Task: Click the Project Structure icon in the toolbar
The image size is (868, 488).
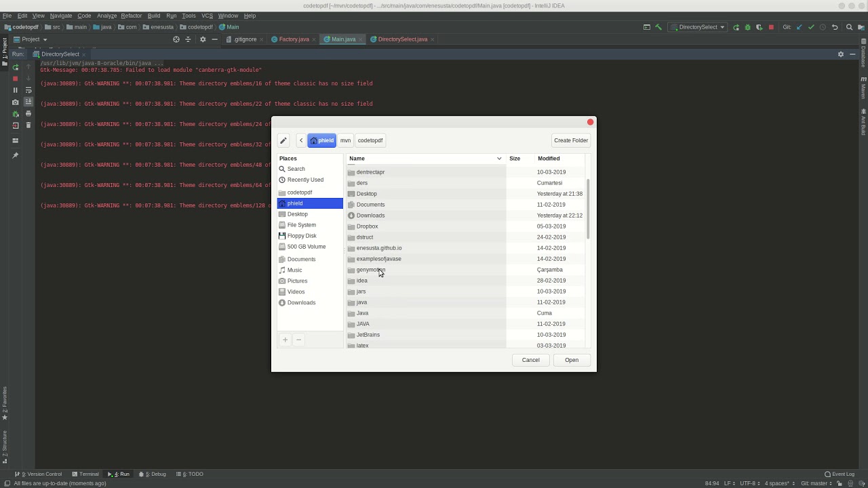Action: pyautogui.click(x=861, y=27)
